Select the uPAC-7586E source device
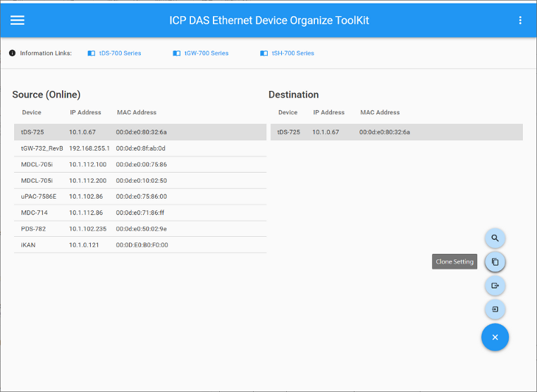 [140, 197]
